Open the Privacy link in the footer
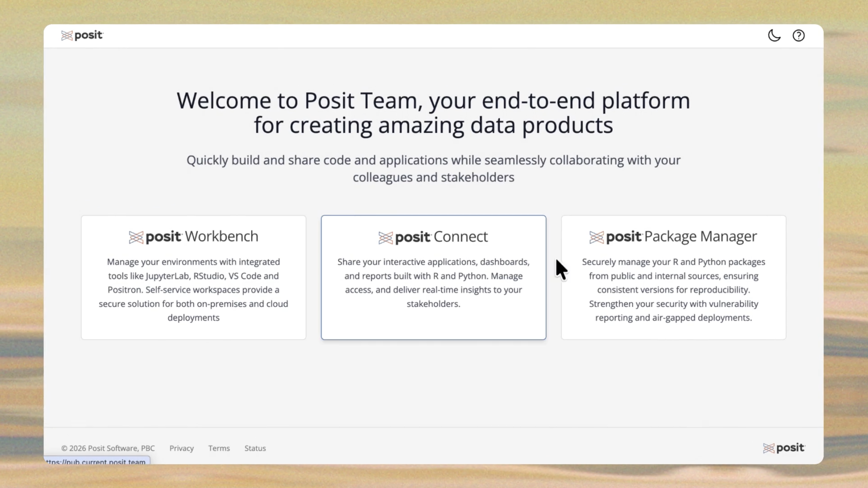Viewport: 868px width, 488px height. (181, 448)
